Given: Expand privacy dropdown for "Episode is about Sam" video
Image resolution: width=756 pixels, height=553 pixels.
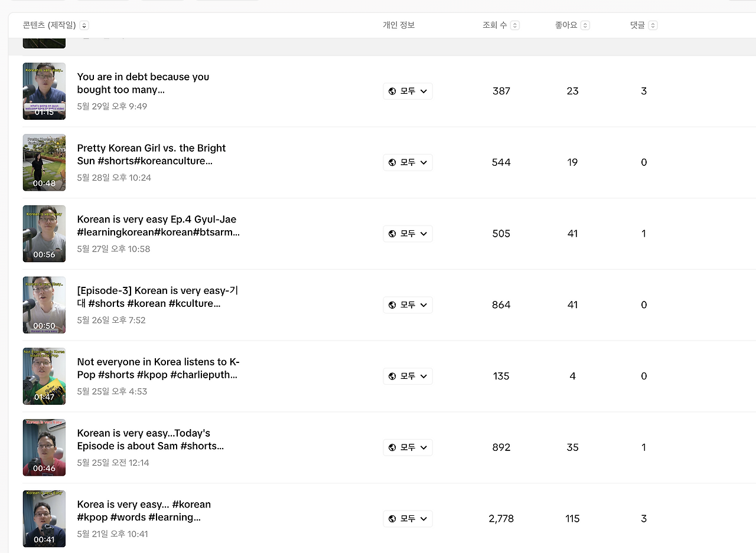Looking at the screenshot, I should point(423,448).
